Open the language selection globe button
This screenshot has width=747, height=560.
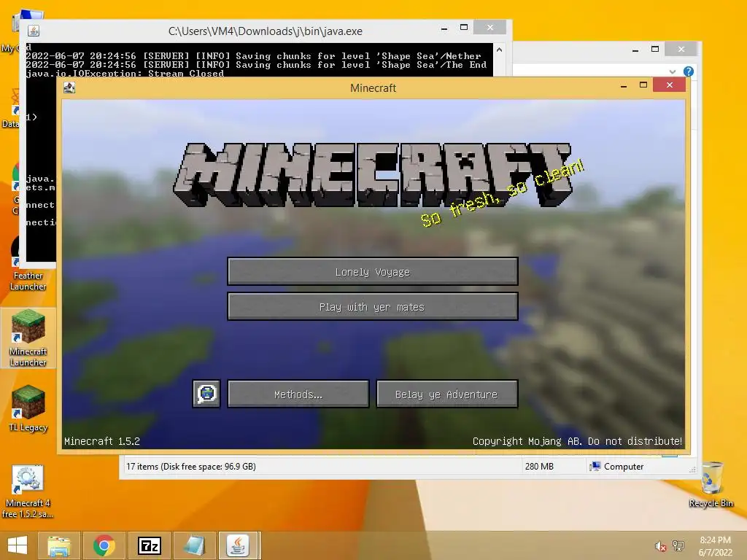206,394
